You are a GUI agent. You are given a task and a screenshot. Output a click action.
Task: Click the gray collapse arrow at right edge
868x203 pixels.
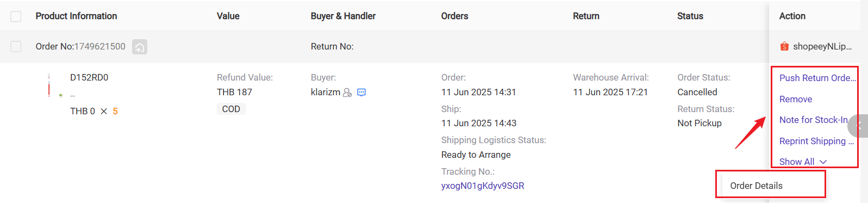coord(859,126)
